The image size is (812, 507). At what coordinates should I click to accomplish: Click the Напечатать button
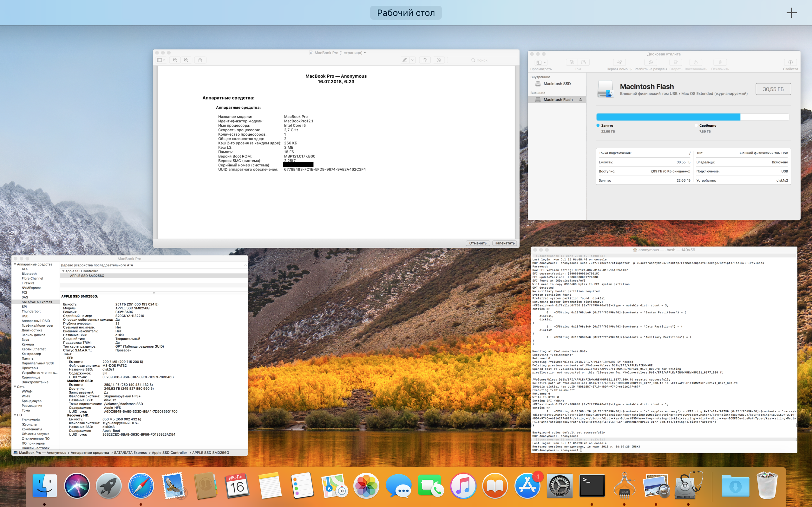tap(504, 243)
